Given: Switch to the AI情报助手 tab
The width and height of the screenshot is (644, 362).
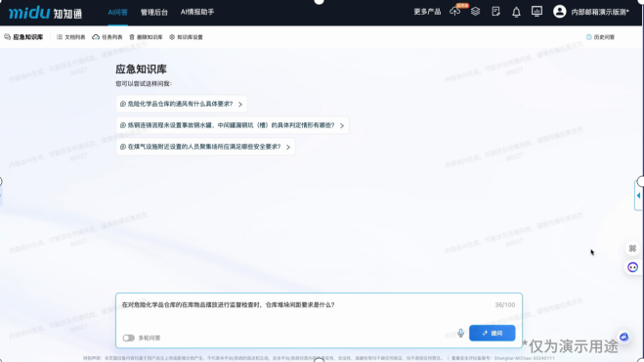Looking at the screenshot, I should coord(197,12).
